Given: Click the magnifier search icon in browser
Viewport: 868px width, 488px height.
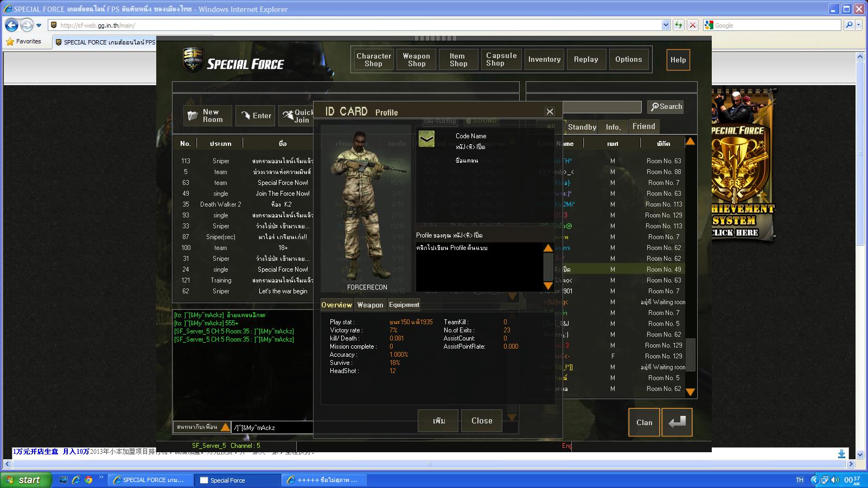Looking at the screenshot, I should [x=848, y=25].
